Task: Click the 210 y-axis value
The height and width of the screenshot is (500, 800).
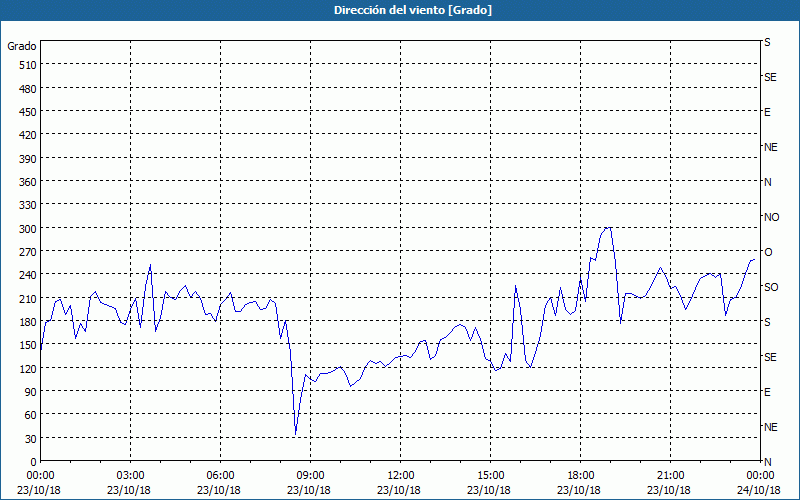Action: coord(28,298)
